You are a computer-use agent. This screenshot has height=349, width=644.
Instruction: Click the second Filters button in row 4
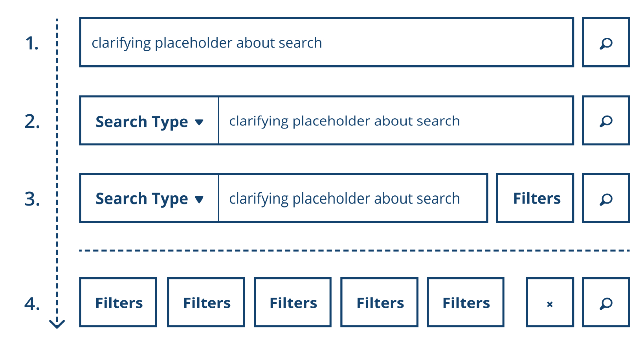coord(206,303)
